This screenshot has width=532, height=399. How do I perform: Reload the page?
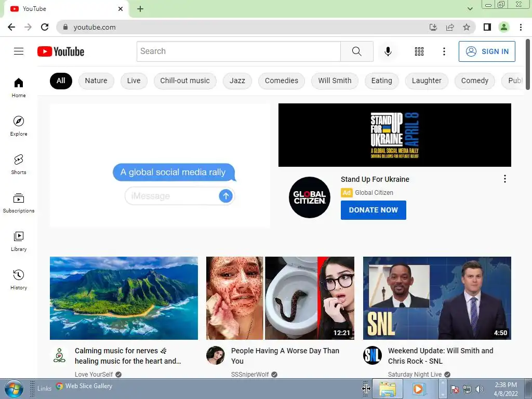(45, 27)
